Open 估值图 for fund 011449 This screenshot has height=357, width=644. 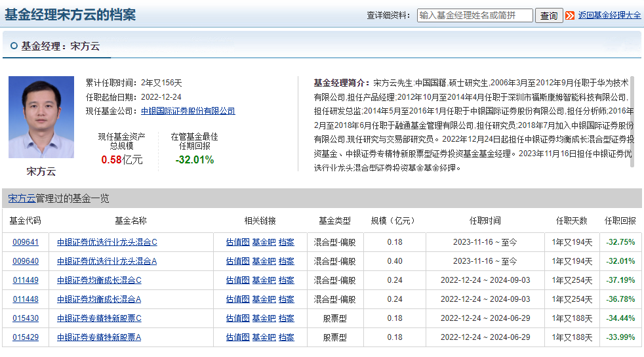coord(238,280)
